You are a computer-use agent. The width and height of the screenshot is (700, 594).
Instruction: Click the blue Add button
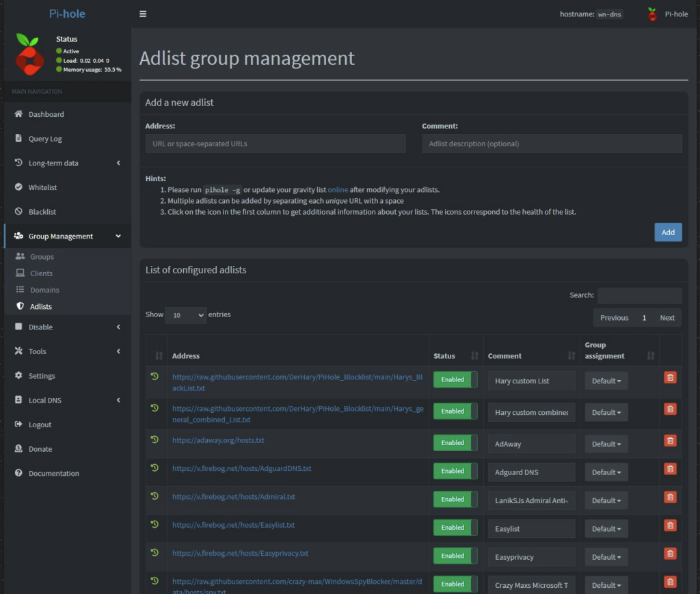(668, 232)
